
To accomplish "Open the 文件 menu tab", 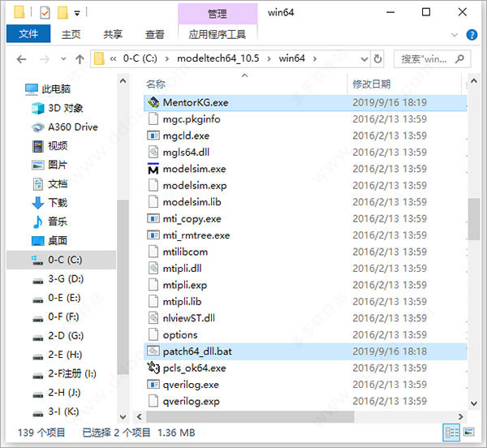I will pyautogui.click(x=28, y=34).
